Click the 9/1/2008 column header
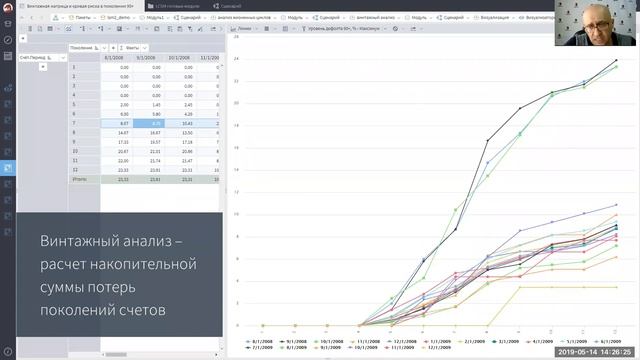Screen dimensions: 640x360 point(149,58)
